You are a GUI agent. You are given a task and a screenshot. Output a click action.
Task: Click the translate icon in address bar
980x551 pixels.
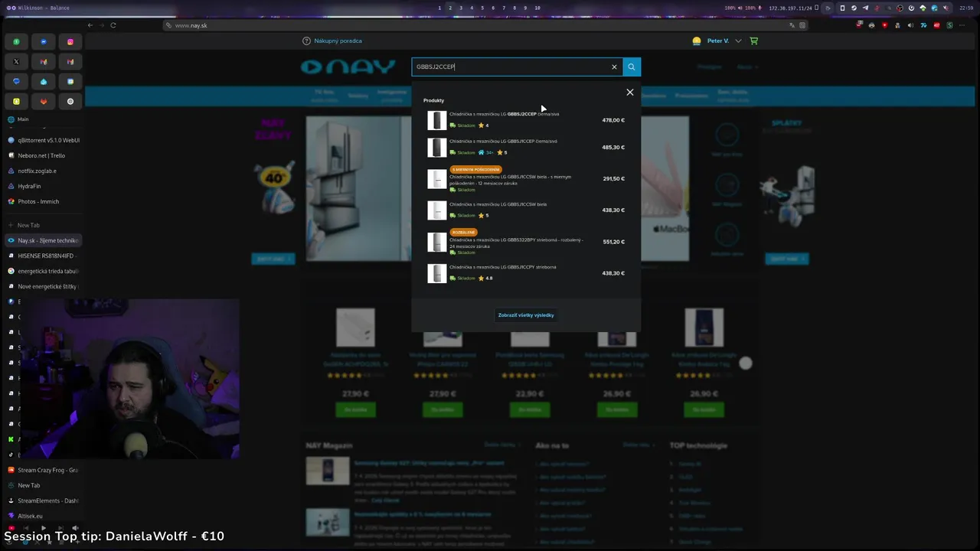pos(792,25)
